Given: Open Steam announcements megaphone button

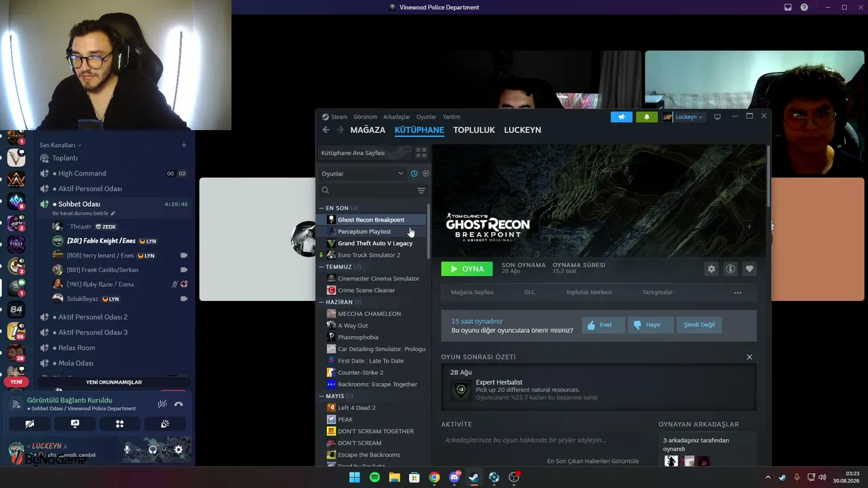Looking at the screenshot, I should [621, 117].
